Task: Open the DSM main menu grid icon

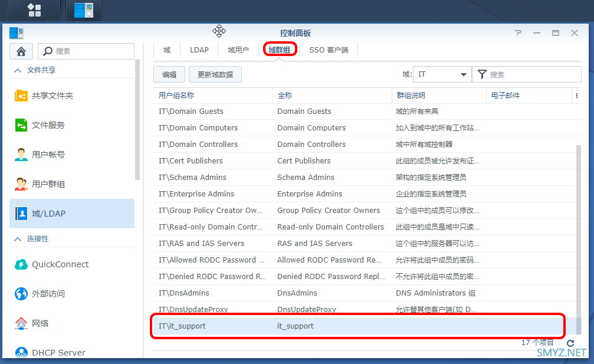Action: [x=34, y=10]
